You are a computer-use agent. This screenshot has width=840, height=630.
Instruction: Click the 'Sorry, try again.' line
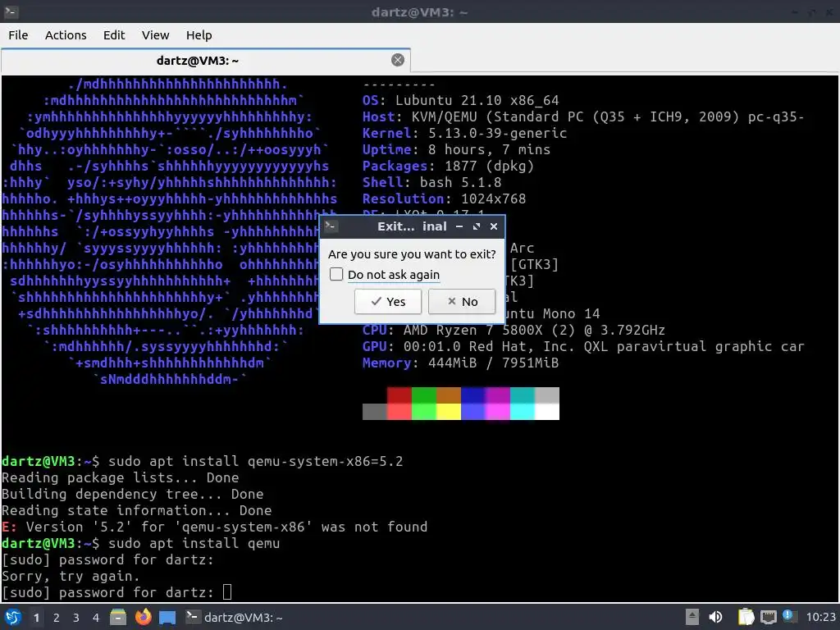(71, 577)
